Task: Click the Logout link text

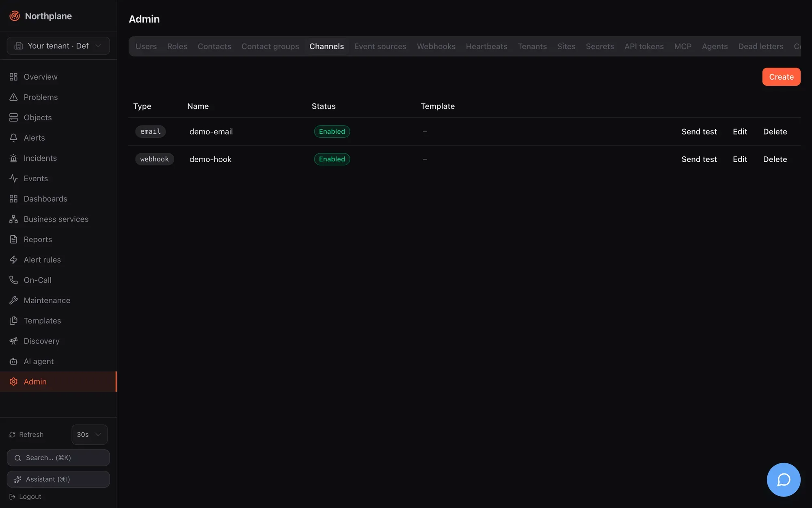Action: pos(30,497)
